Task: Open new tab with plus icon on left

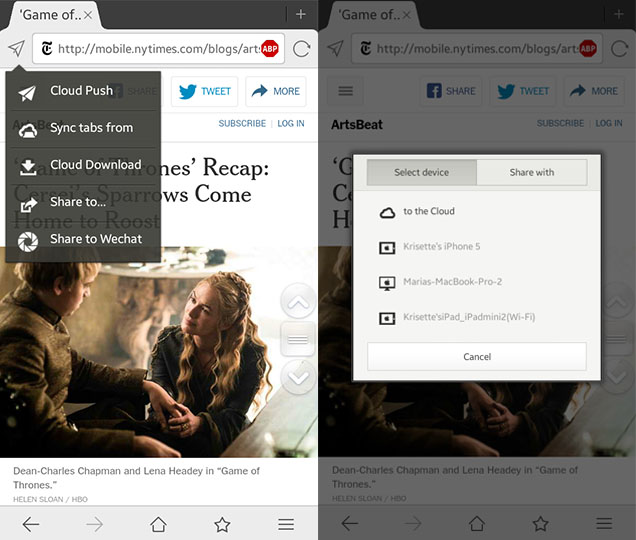Action: (x=301, y=14)
